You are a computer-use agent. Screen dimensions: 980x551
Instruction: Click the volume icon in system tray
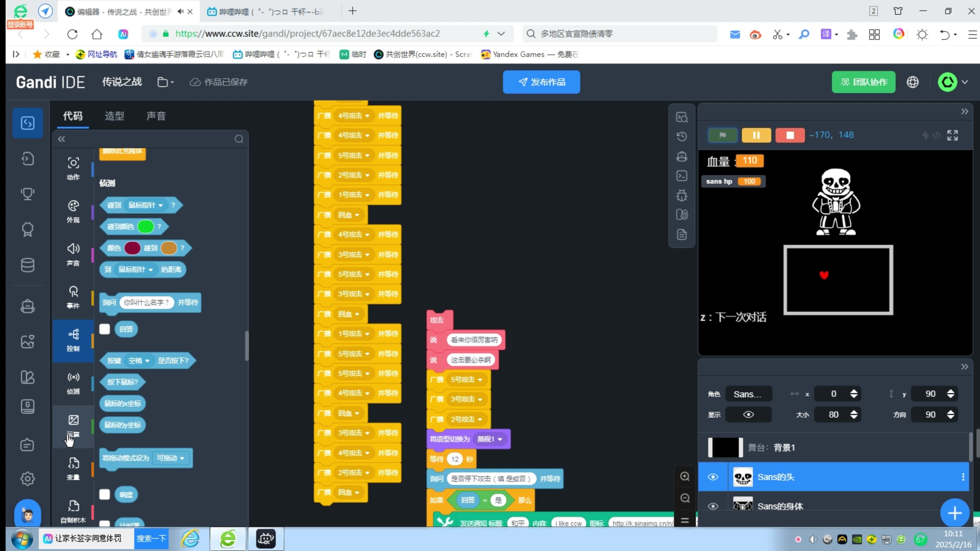pos(813,539)
